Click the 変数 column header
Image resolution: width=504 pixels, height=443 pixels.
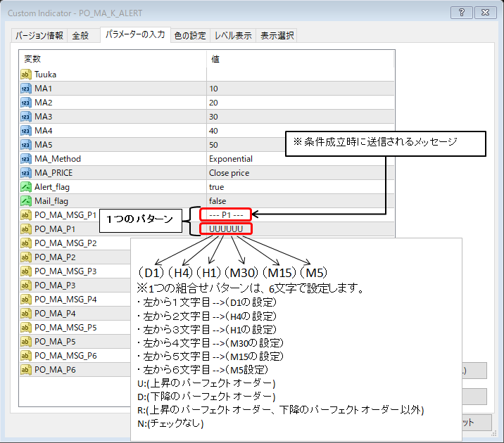[x=113, y=59]
